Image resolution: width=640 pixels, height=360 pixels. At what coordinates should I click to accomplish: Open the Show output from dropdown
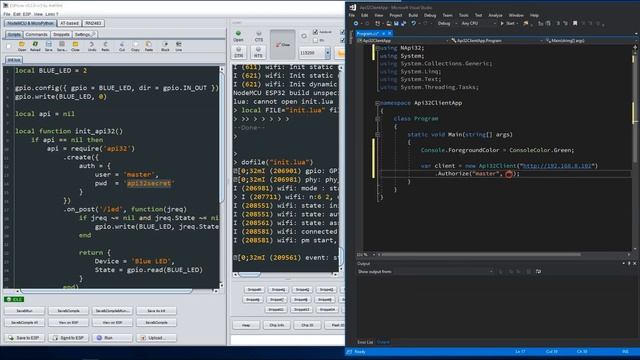click(444, 271)
